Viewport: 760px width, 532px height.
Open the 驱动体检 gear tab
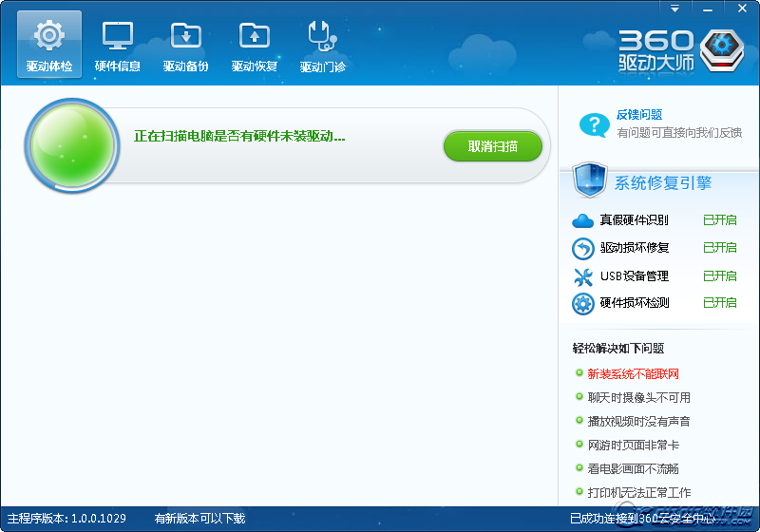coord(49,45)
